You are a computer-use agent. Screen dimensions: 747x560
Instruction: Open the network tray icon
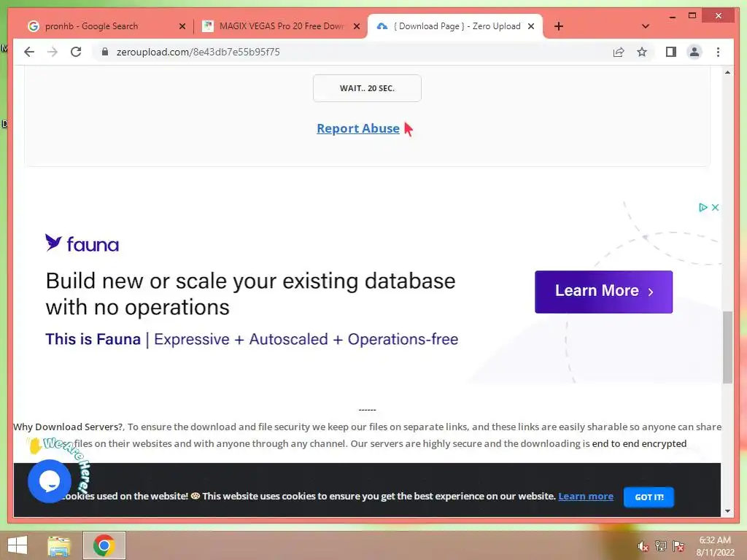pyautogui.click(x=661, y=546)
